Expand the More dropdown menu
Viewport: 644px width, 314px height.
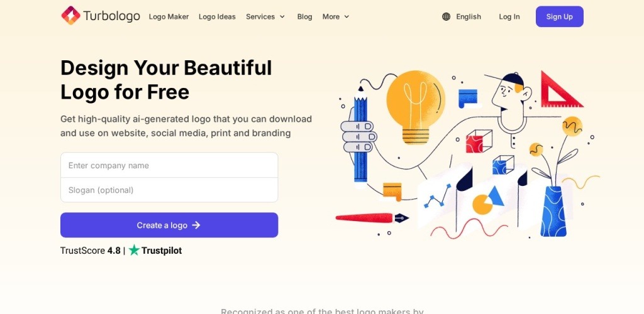pyautogui.click(x=336, y=17)
